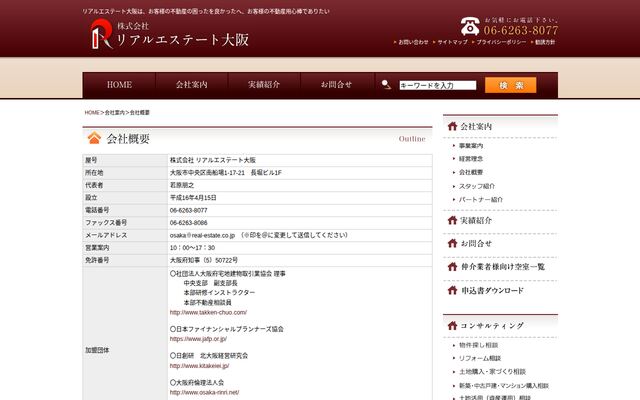Open 物件探し相談 in the sidebar
This screenshot has height=400, width=640.
[478, 345]
